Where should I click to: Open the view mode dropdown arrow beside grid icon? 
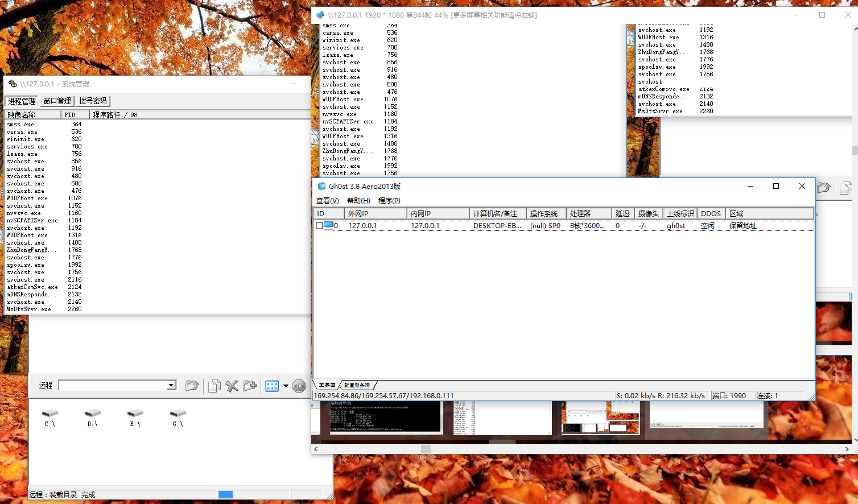(286, 386)
